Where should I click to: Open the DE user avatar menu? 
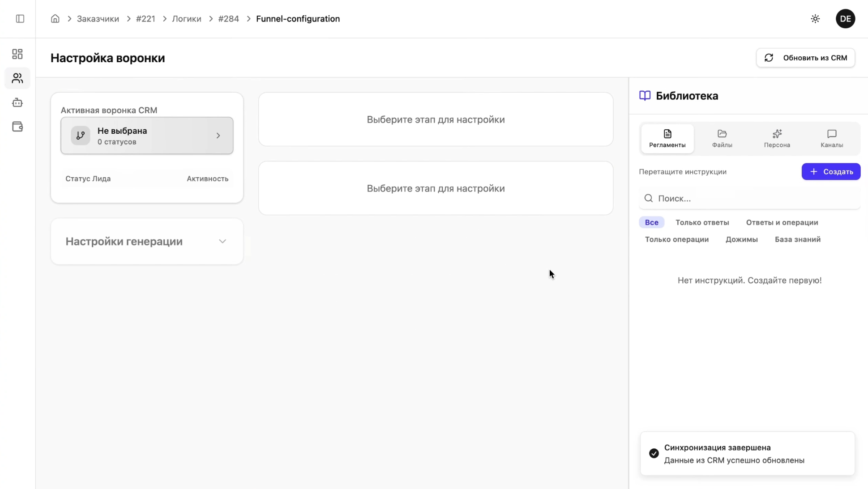pos(845,19)
